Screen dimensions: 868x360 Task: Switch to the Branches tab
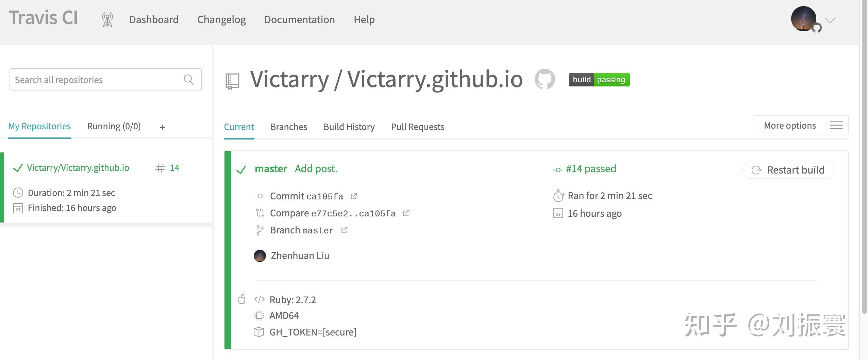(x=289, y=127)
